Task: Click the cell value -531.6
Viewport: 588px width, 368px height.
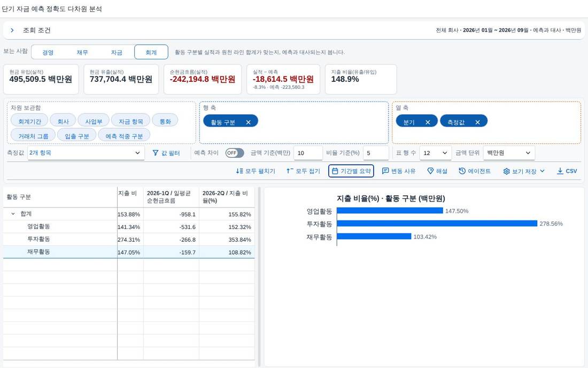Action: click(188, 227)
